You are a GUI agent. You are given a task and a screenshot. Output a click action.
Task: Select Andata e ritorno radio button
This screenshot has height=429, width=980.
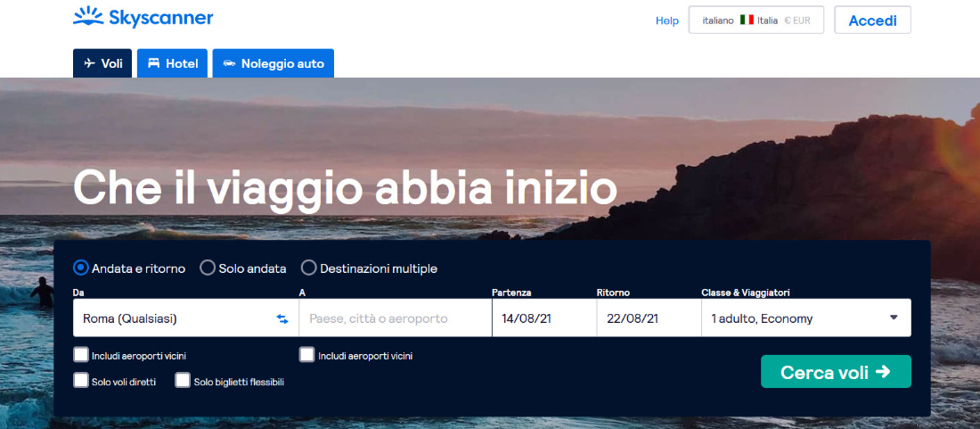[80, 268]
